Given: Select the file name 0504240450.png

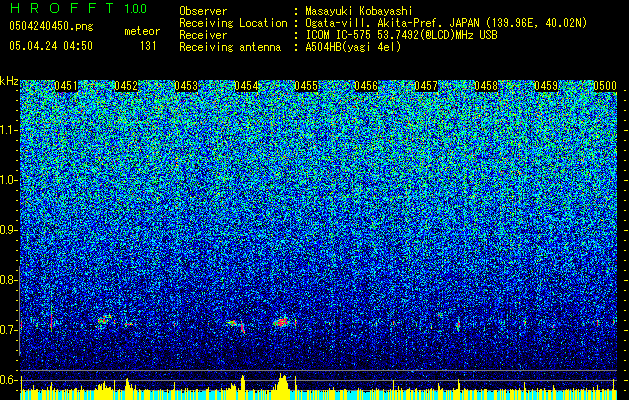Looking at the screenshot, I should point(51,27).
